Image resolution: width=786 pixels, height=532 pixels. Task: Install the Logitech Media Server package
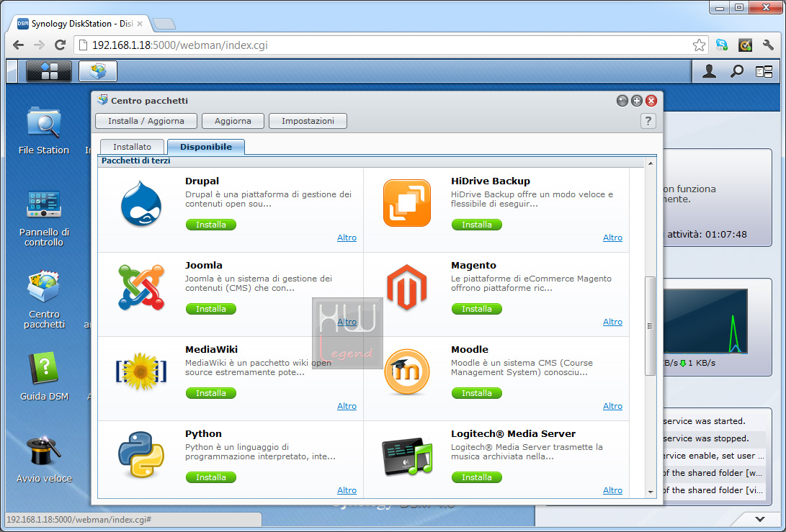tap(477, 477)
